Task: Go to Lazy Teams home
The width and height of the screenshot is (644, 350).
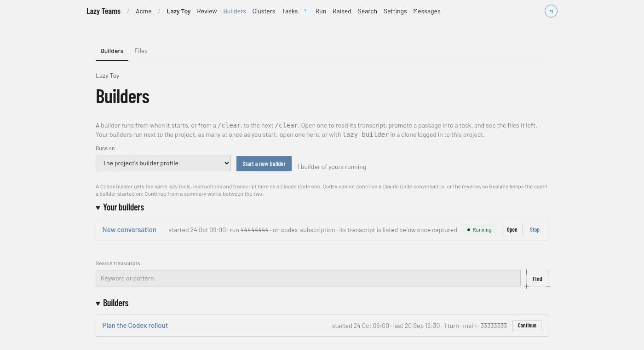Action: tap(103, 11)
